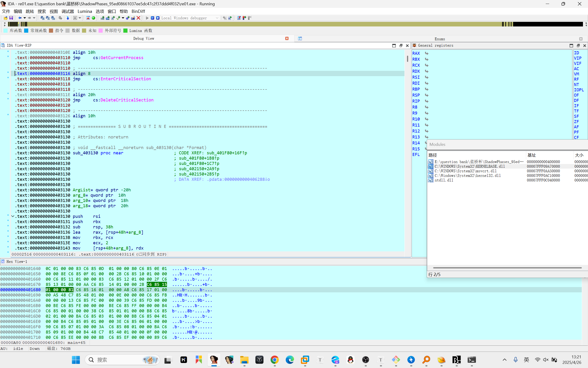Follow the sub_401F80+16F cross reference
The height and width of the screenshot is (368, 588).
point(227,153)
